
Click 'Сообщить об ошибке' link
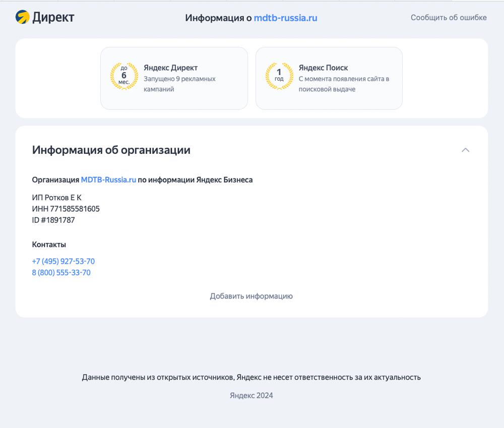[449, 17]
